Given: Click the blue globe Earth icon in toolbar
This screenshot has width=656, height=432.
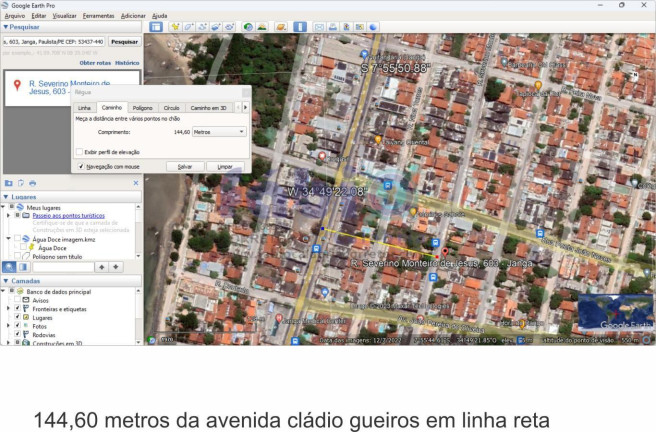Looking at the screenshot, I should [x=373, y=27].
